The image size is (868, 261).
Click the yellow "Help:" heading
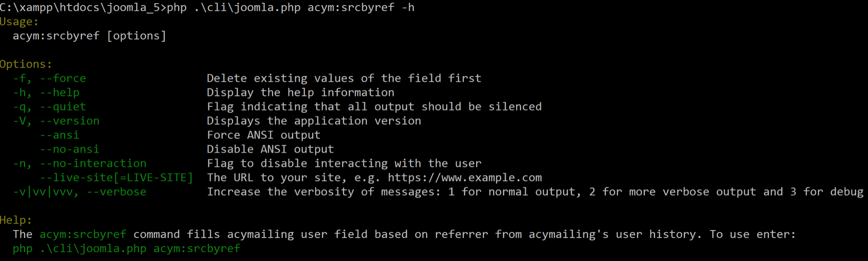pos(16,220)
